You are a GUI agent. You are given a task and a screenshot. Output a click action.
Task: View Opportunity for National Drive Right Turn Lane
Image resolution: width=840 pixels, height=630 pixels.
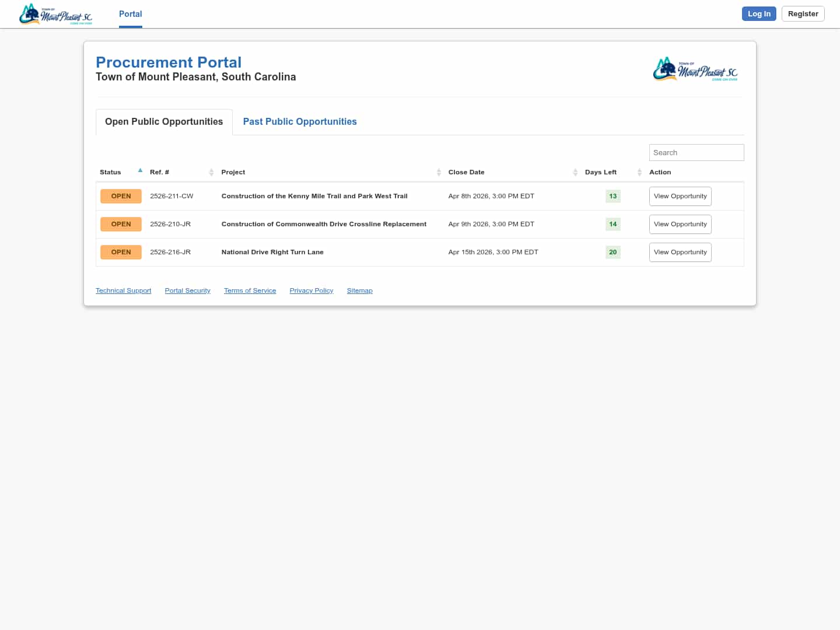[680, 253]
